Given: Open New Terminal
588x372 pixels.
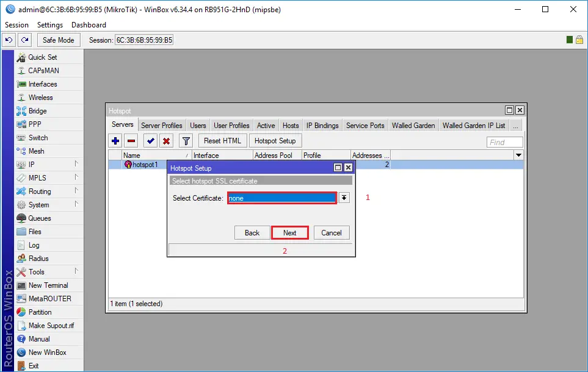Looking at the screenshot, I should point(49,285).
